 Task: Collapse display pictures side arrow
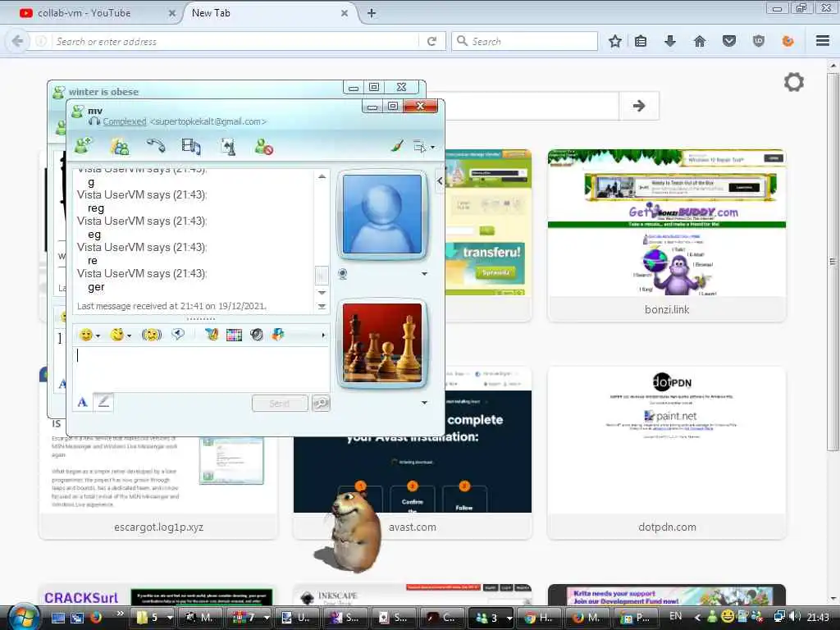440,181
